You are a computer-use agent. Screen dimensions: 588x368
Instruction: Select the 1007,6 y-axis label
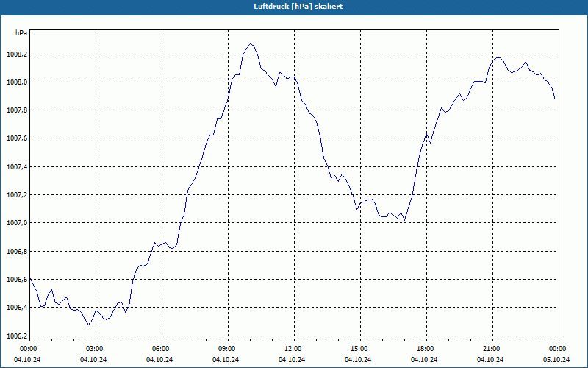pos(17,138)
